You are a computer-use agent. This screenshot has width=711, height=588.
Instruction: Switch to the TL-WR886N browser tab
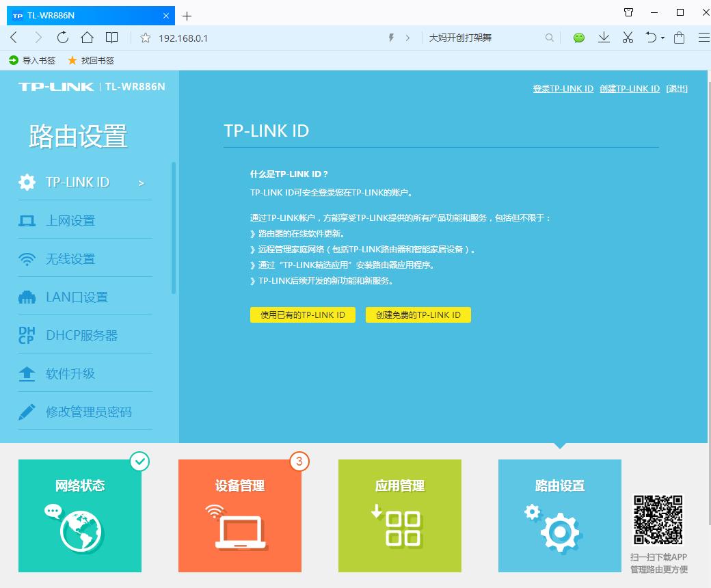(82, 14)
